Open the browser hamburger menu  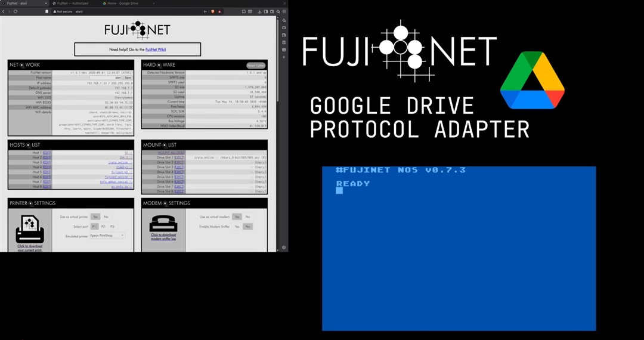[284, 11]
